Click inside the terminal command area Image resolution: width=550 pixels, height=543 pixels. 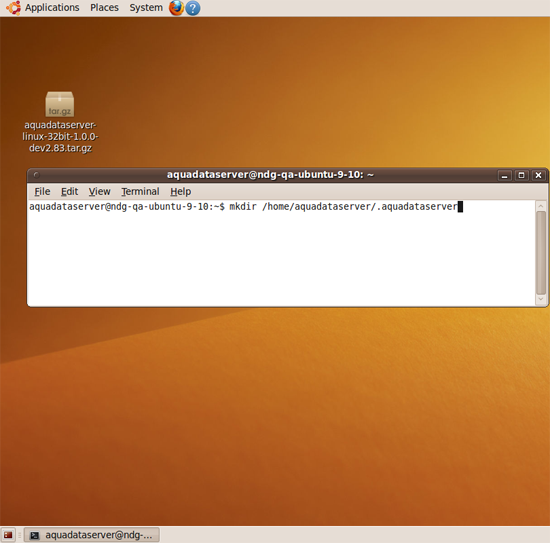[x=281, y=253]
